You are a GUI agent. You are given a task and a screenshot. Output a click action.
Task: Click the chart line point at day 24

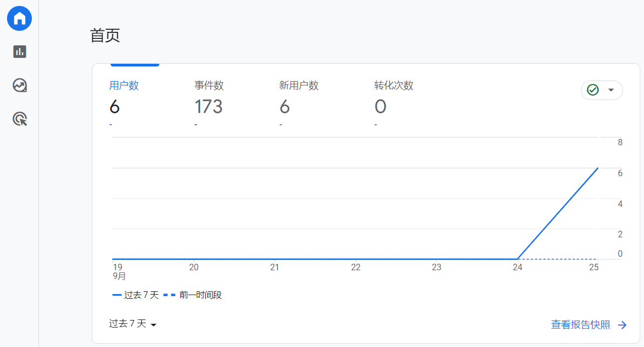[x=518, y=259]
